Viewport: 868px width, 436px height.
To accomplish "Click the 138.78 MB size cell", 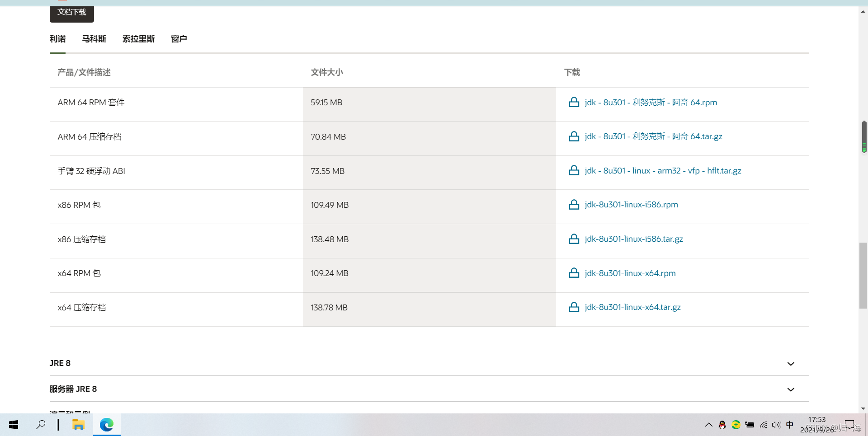I will coord(429,309).
